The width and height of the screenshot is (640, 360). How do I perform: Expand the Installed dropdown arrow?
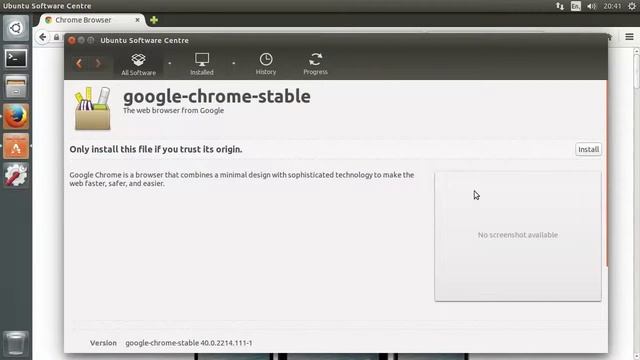tap(233, 63)
